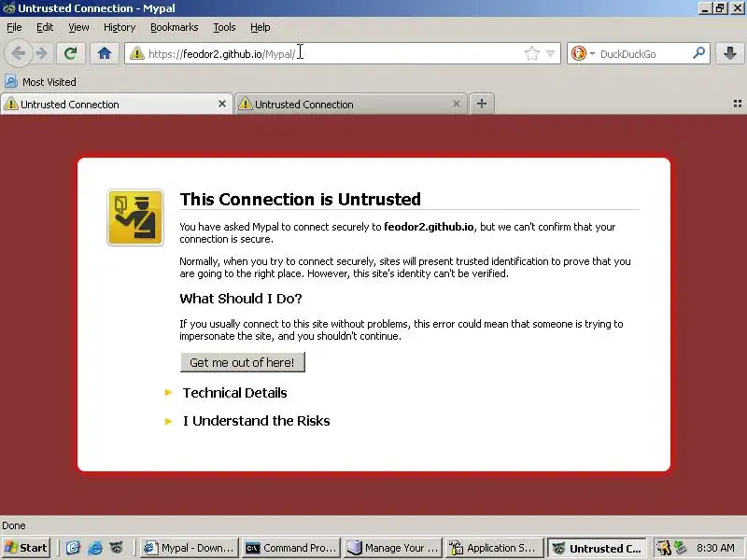Open the View menu
This screenshot has width=747, height=560.
[78, 27]
